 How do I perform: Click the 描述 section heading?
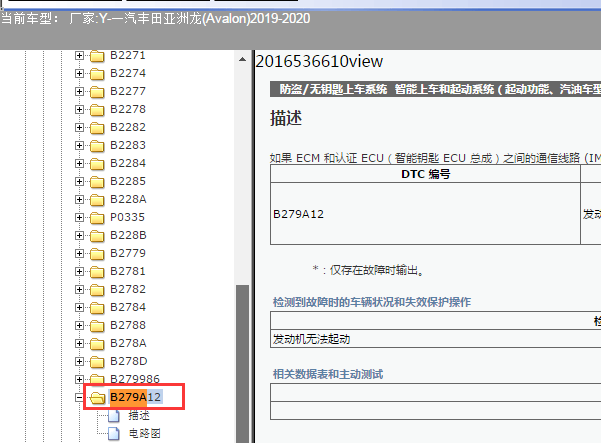tap(286, 118)
